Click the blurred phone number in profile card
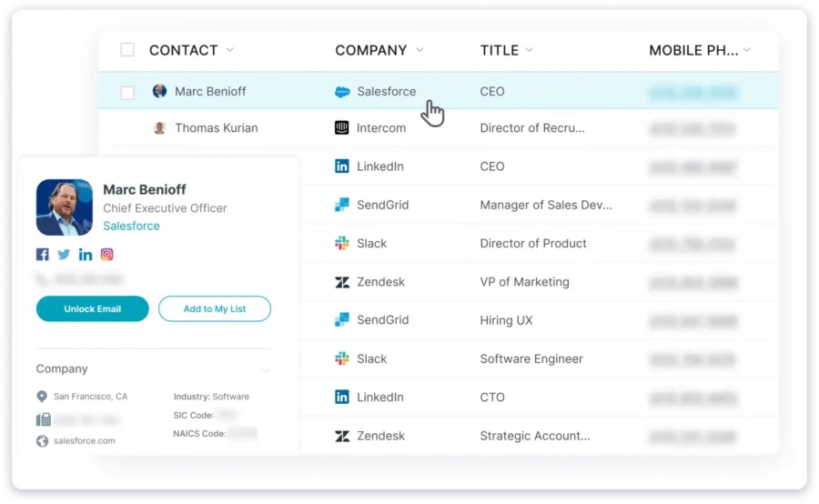Viewport: 819px width, 504px height. [87, 279]
